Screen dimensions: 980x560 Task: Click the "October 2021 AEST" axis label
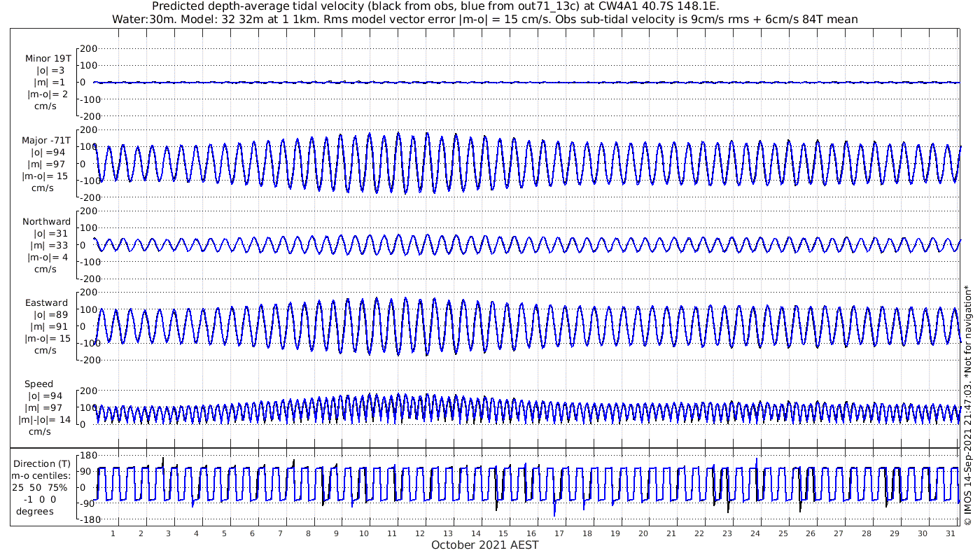[x=484, y=545]
